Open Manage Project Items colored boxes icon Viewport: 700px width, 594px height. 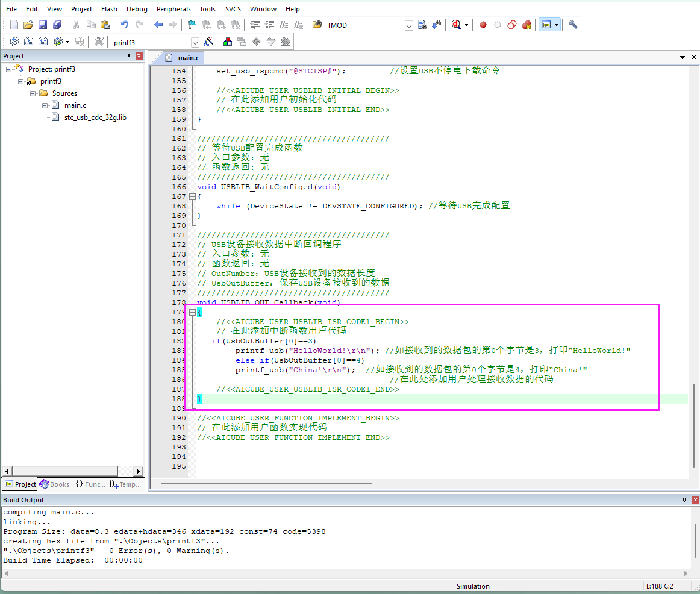(x=228, y=42)
